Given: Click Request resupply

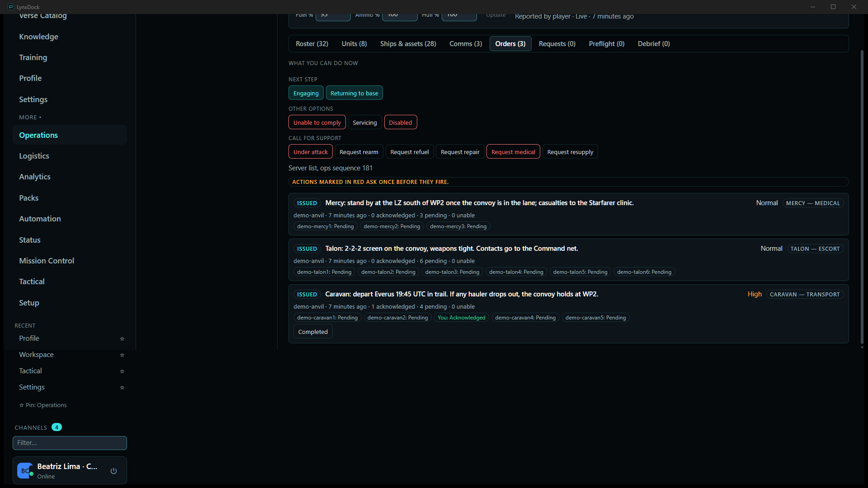Looking at the screenshot, I should [570, 152].
